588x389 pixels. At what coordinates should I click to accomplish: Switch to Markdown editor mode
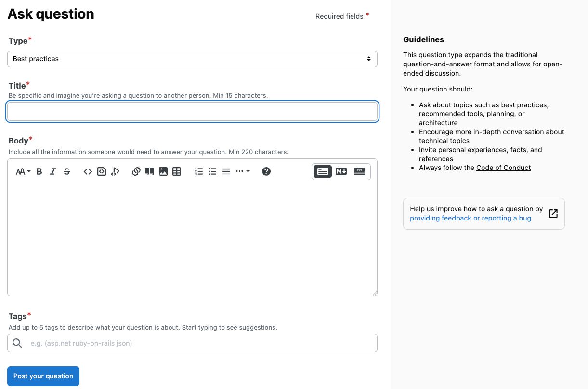[x=341, y=171]
